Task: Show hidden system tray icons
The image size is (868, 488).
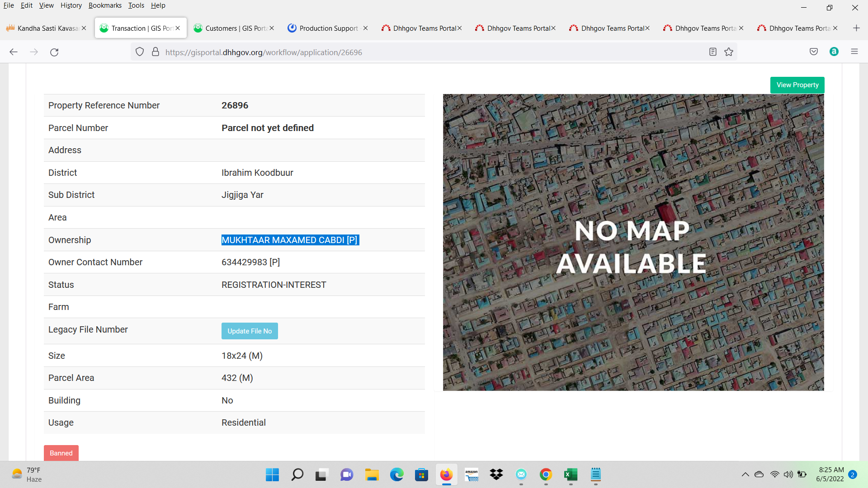Action: point(745,474)
